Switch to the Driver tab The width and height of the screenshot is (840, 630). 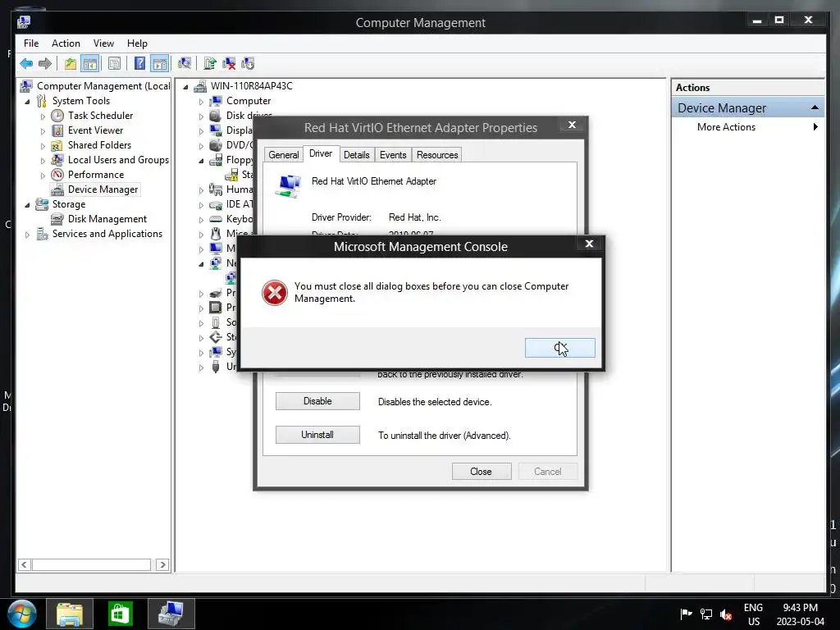(x=321, y=153)
